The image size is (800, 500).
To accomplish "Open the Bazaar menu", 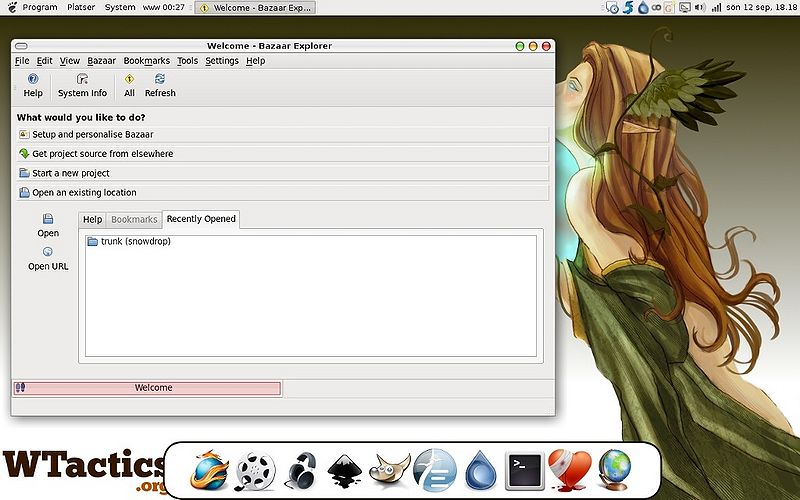I will click(x=102, y=61).
